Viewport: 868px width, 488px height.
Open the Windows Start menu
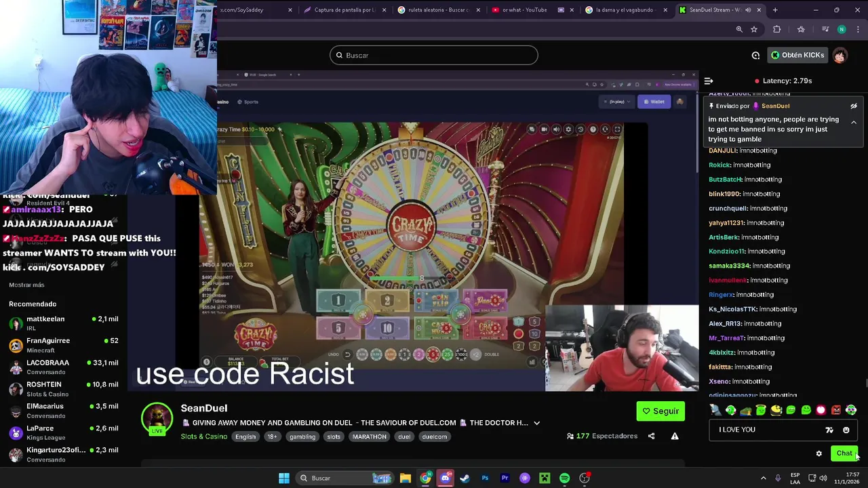284,479
